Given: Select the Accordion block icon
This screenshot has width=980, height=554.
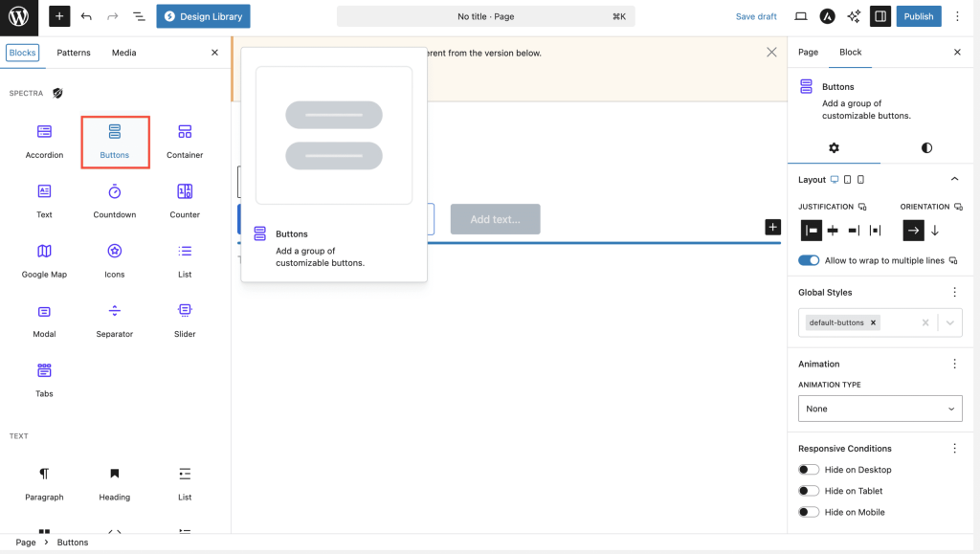Looking at the screenshot, I should coord(44,132).
